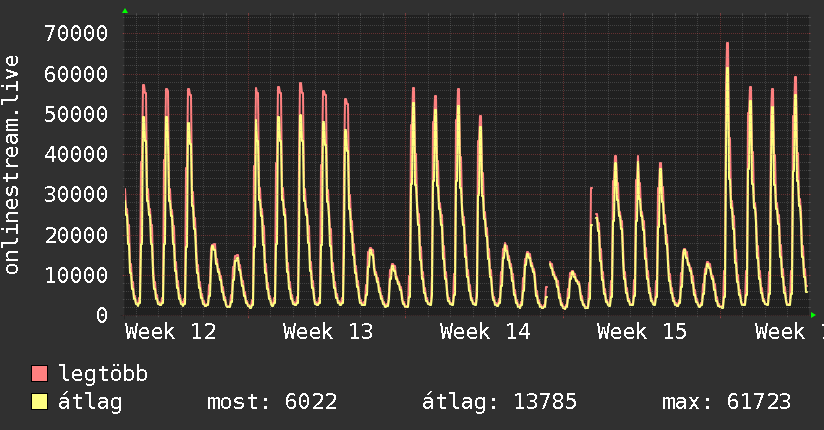Viewport: 824px width, 430px height.
Task: Click the 50000 y-axis label
Action: click(x=76, y=114)
